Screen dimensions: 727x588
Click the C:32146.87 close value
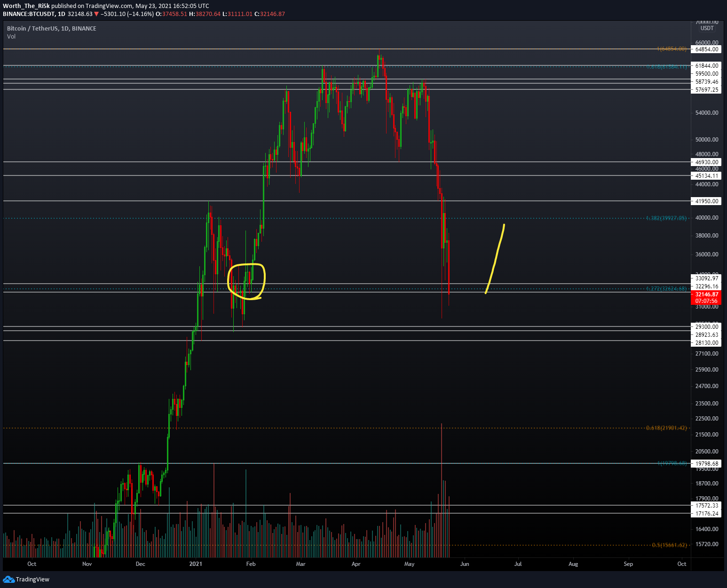[x=270, y=14]
